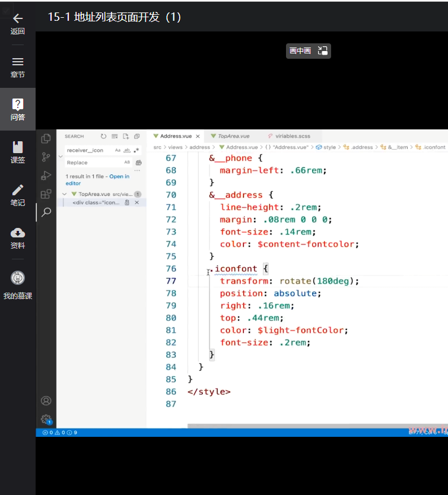
Task: Click 'color: $light-fontColor;' code line
Action: pos(284,330)
